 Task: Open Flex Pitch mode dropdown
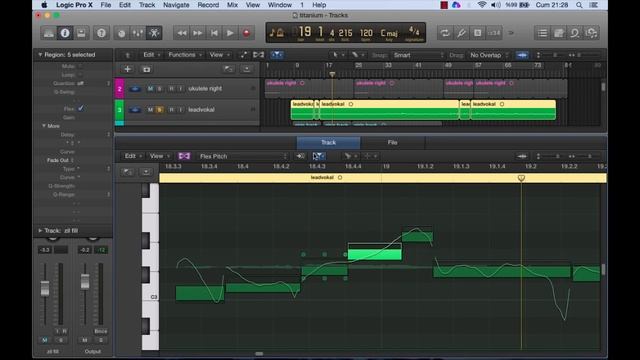pyautogui.click(x=242, y=156)
